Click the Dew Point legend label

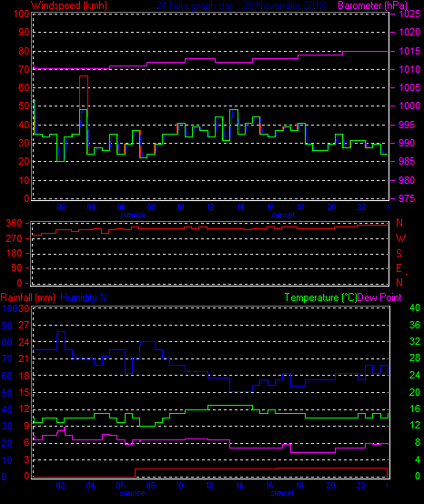point(379,297)
